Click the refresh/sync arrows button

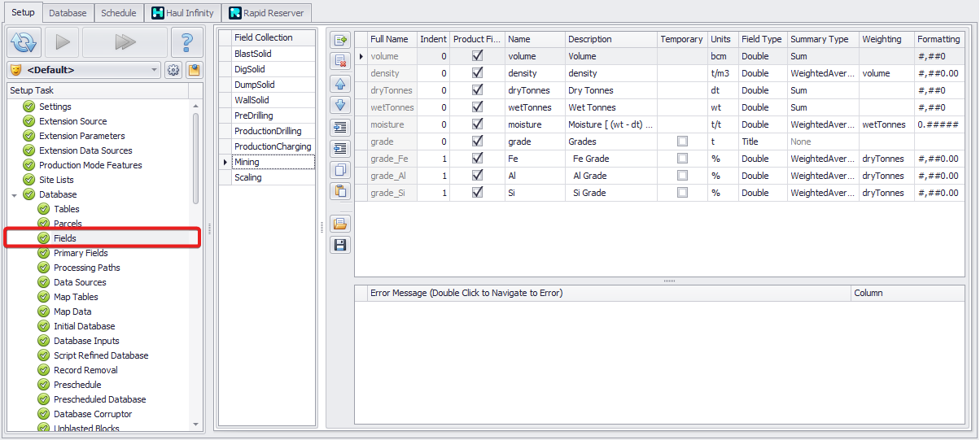tap(25, 41)
